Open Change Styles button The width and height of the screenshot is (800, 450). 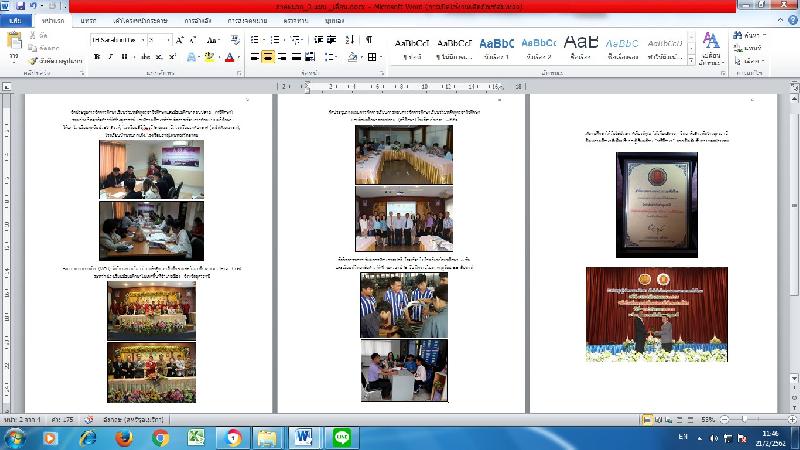click(x=711, y=48)
